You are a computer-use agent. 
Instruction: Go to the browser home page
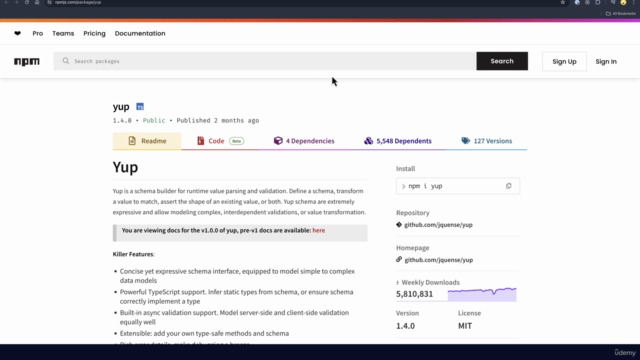pyautogui.click(x=37, y=2)
